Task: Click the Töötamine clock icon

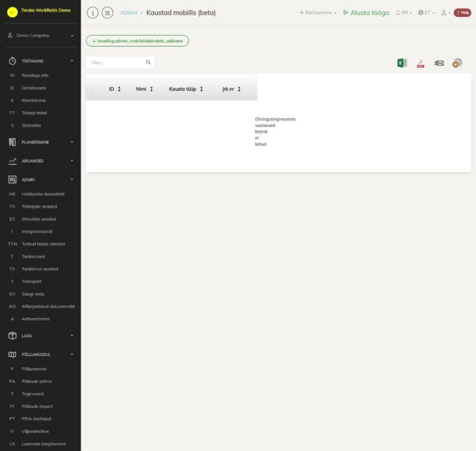Action: (x=12, y=61)
